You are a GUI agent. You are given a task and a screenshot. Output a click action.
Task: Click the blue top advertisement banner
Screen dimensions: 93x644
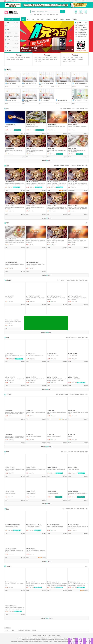(46, 5)
